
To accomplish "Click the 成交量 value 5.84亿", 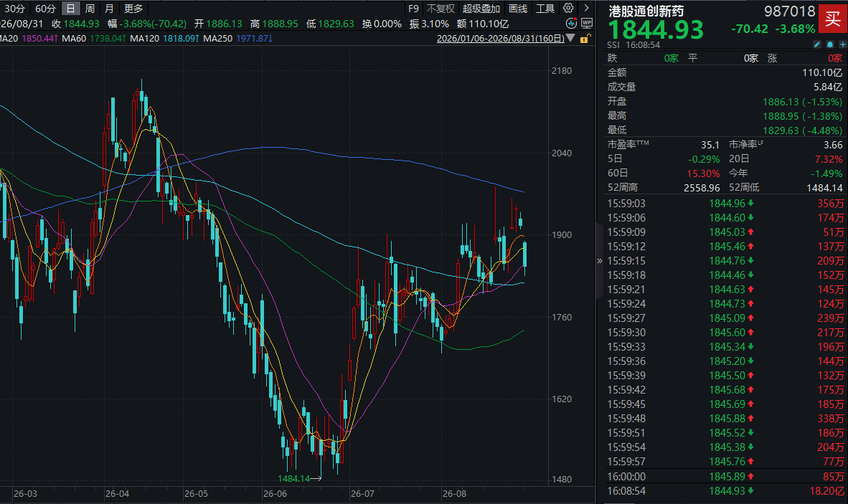I will coord(827,87).
